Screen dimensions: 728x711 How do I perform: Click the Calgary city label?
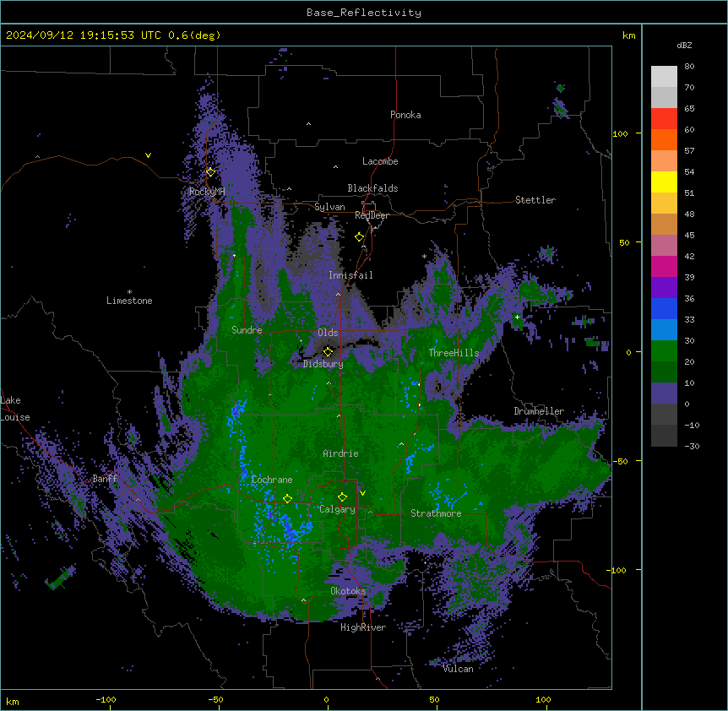coord(337,509)
